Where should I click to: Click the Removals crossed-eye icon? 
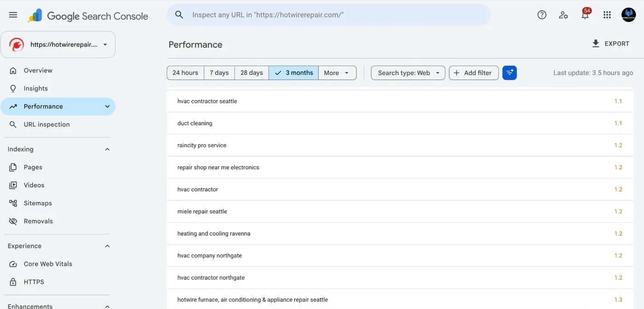point(13,221)
